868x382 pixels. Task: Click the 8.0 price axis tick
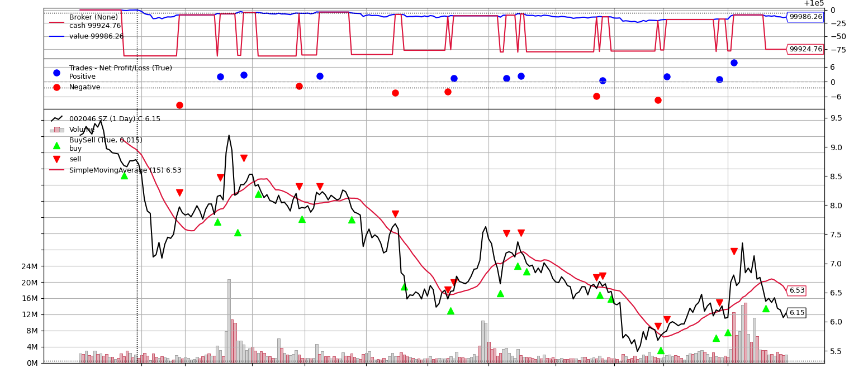pyautogui.click(x=837, y=206)
